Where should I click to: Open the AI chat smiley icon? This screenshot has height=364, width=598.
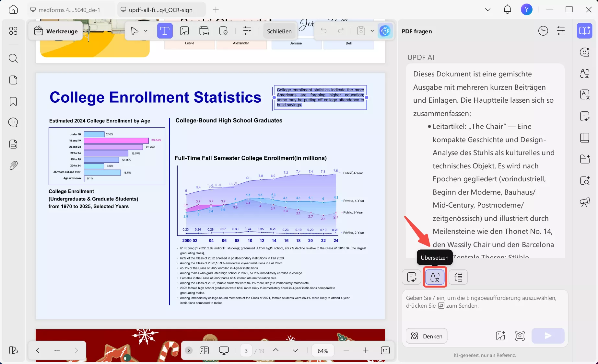click(585, 52)
